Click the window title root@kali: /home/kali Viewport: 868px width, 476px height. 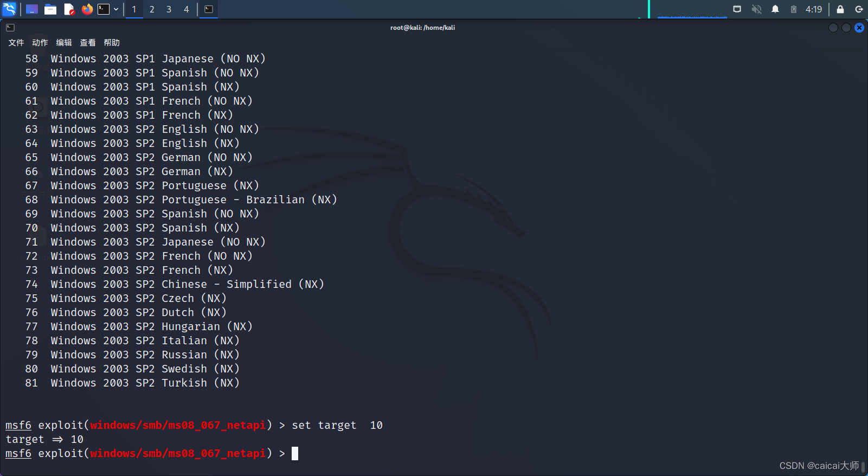pos(422,28)
